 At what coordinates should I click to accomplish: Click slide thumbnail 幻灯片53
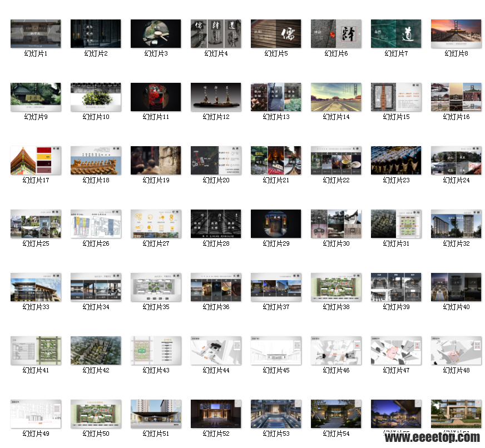click(x=276, y=414)
